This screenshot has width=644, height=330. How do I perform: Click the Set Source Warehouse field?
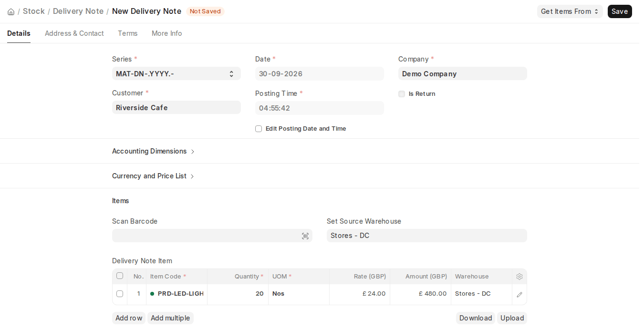(427, 236)
